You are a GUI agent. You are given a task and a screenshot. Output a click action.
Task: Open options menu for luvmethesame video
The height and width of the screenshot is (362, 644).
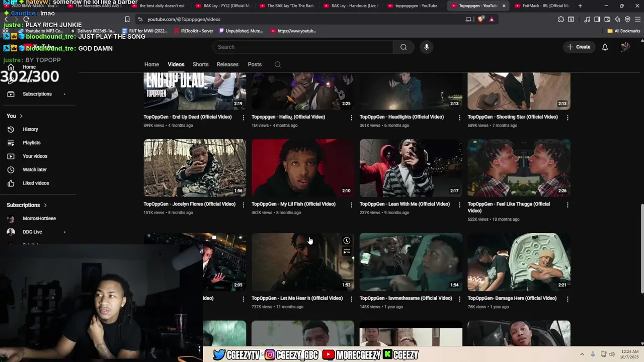tap(459, 299)
